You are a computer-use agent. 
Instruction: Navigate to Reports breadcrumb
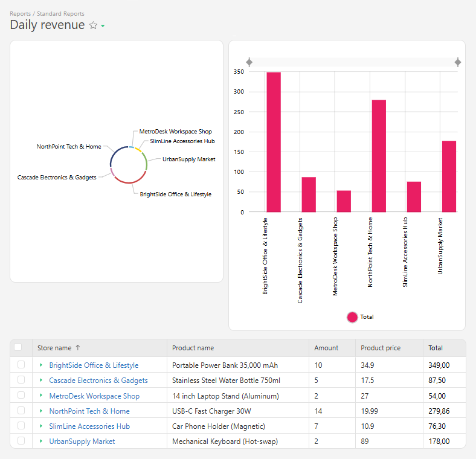click(x=20, y=13)
